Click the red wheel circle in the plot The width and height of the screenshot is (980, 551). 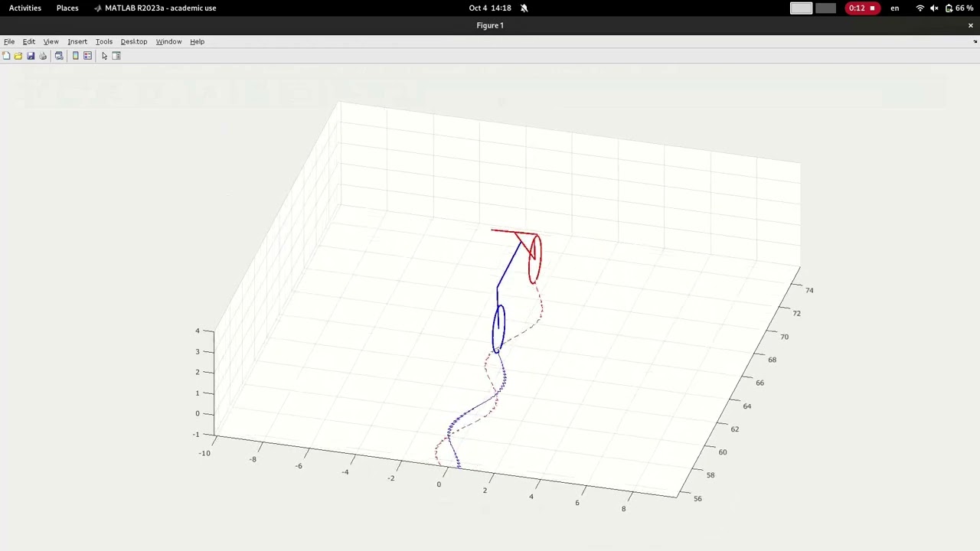pyautogui.click(x=534, y=259)
